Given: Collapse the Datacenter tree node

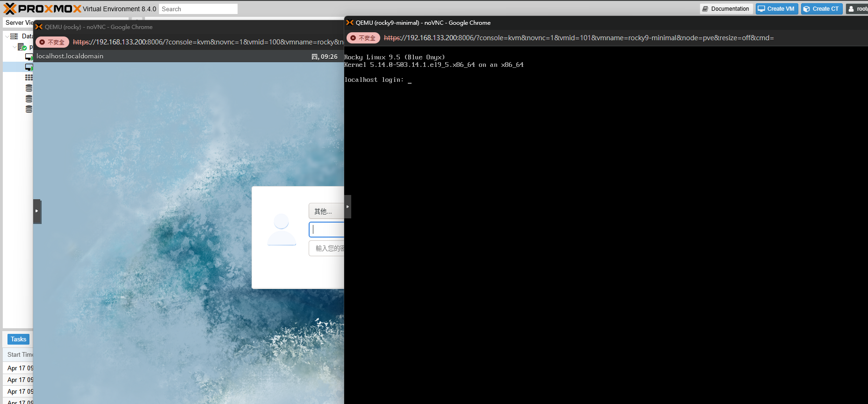Looking at the screenshot, I should coord(7,36).
